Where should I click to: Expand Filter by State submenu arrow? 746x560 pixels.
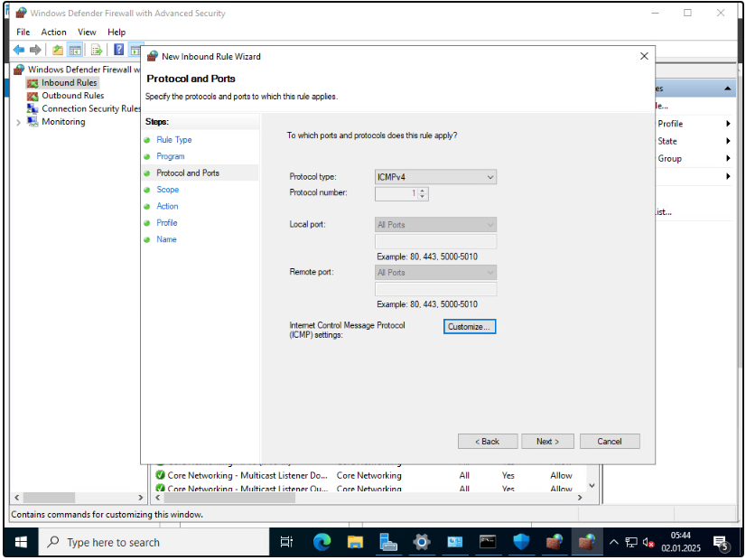coord(728,141)
